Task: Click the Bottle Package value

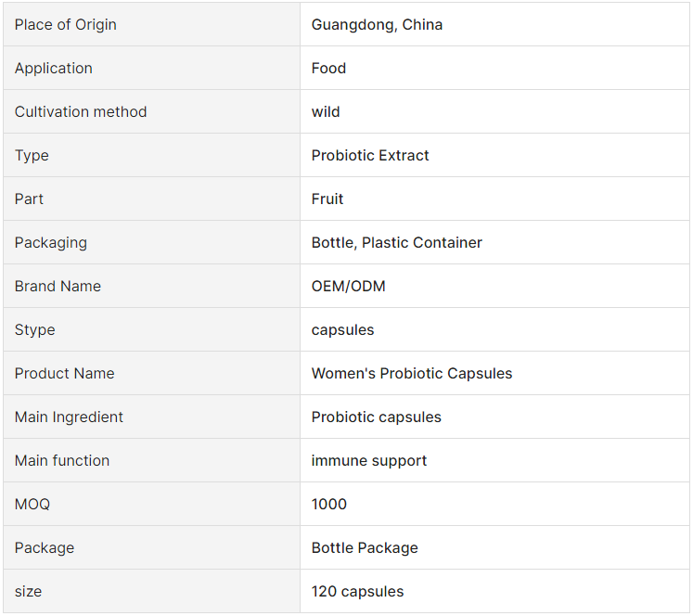Action: (x=365, y=548)
